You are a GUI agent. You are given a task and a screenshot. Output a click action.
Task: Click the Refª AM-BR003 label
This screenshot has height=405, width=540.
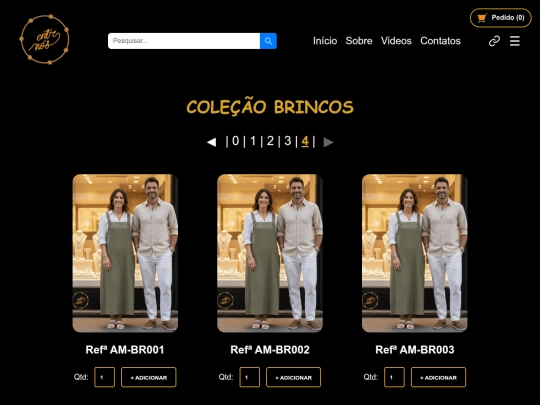coord(415,350)
